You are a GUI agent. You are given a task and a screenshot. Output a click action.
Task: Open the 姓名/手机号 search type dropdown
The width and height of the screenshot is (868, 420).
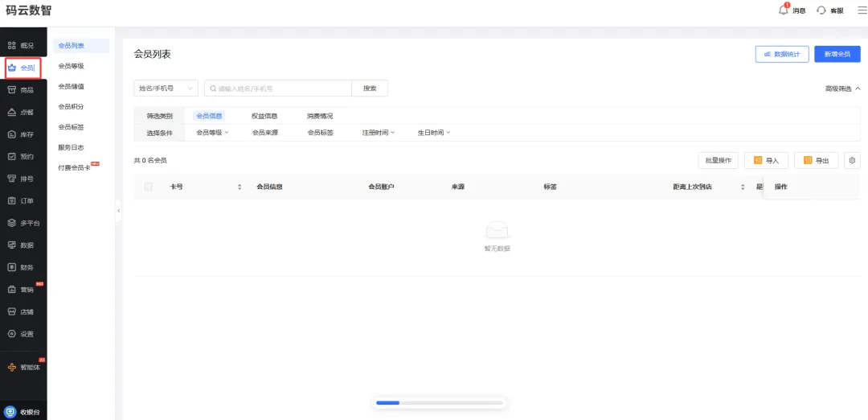point(166,88)
